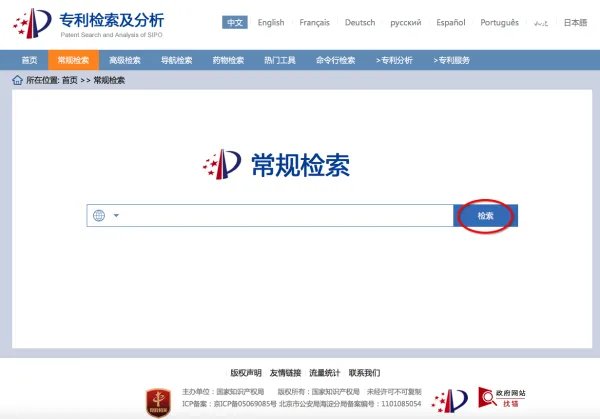Switch the language to Deutsch
Image resolution: width=600 pixels, height=419 pixels.
click(360, 23)
